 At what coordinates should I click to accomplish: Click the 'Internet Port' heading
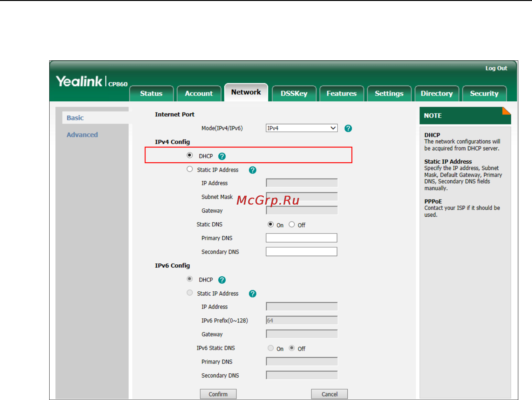click(x=174, y=114)
